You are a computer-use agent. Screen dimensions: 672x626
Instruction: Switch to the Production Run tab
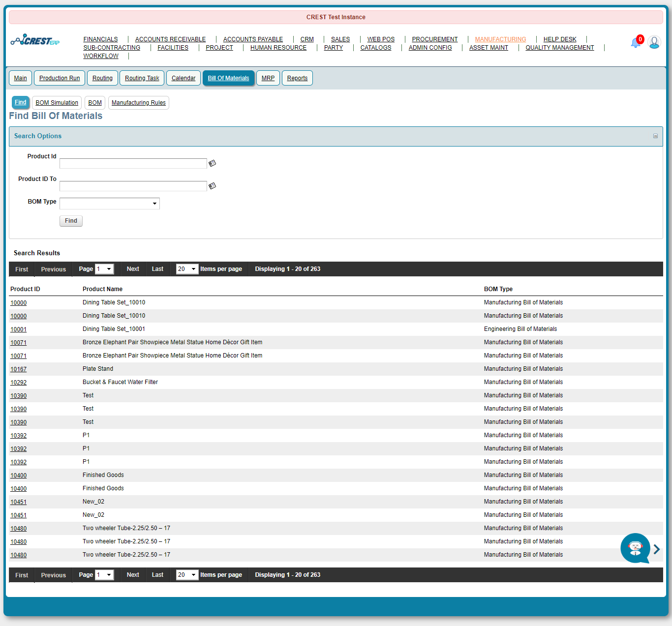60,78
